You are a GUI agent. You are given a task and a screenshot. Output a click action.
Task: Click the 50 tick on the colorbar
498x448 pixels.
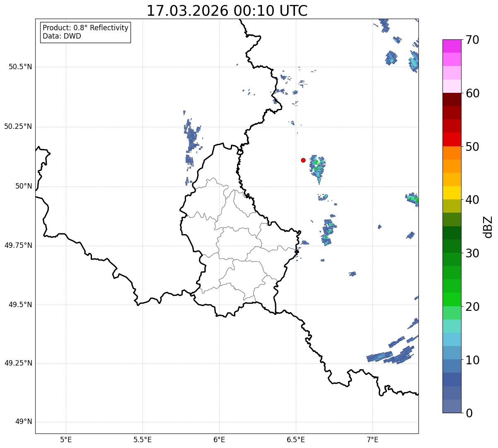(x=472, y=147)
